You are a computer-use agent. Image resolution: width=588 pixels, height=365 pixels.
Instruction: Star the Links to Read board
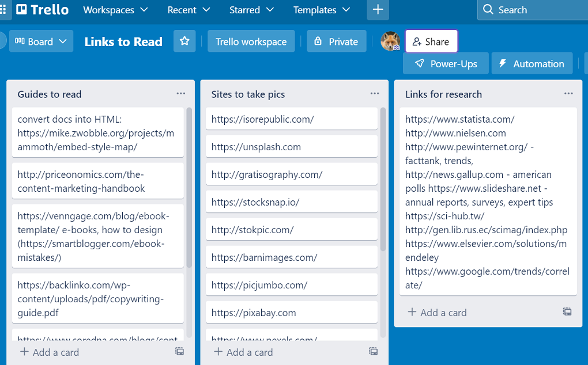tap(184, 41)
